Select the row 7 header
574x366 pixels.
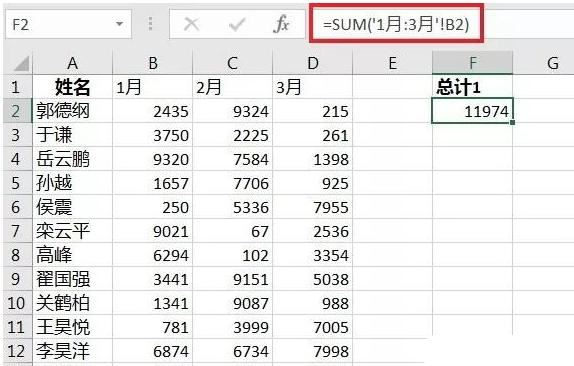pos(16,231)
